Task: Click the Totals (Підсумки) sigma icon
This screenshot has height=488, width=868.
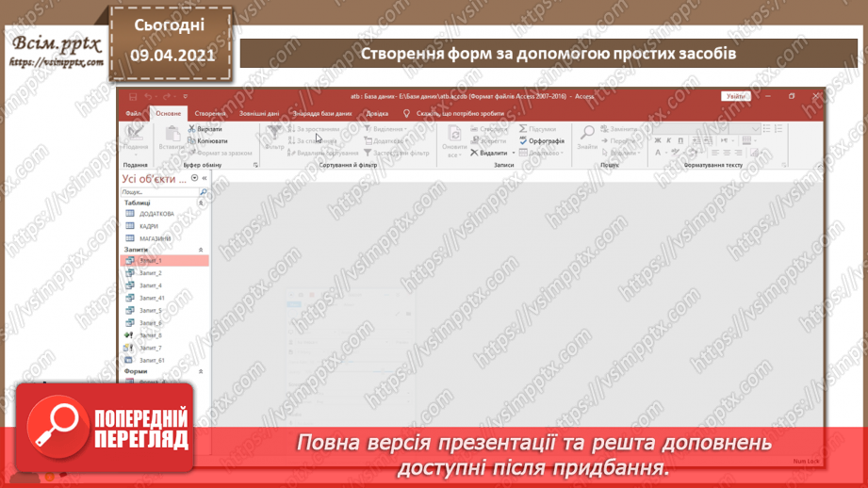Action: click(523, 129)
